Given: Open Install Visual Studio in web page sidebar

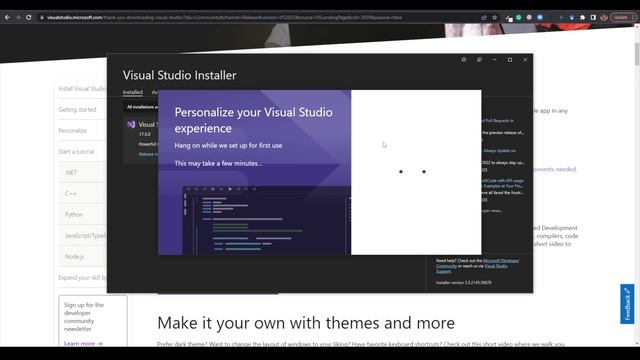Looking at the screenshot, I should 82,89.
